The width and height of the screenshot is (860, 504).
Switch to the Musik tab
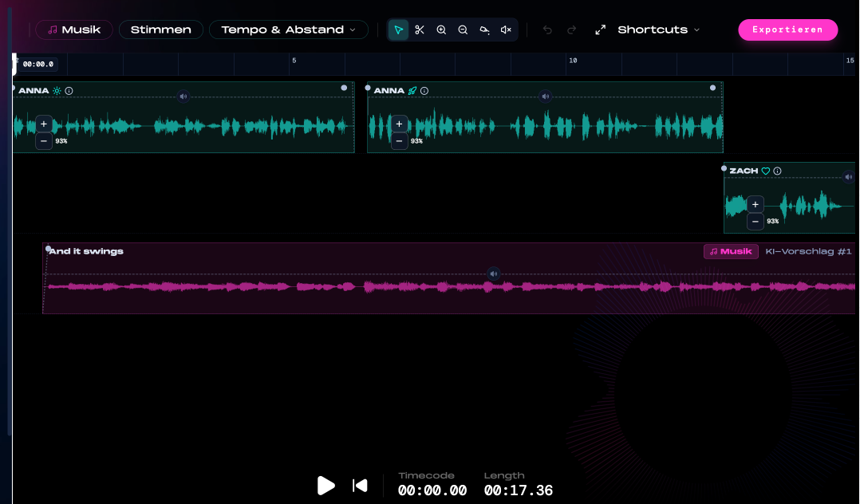[73, 29]
